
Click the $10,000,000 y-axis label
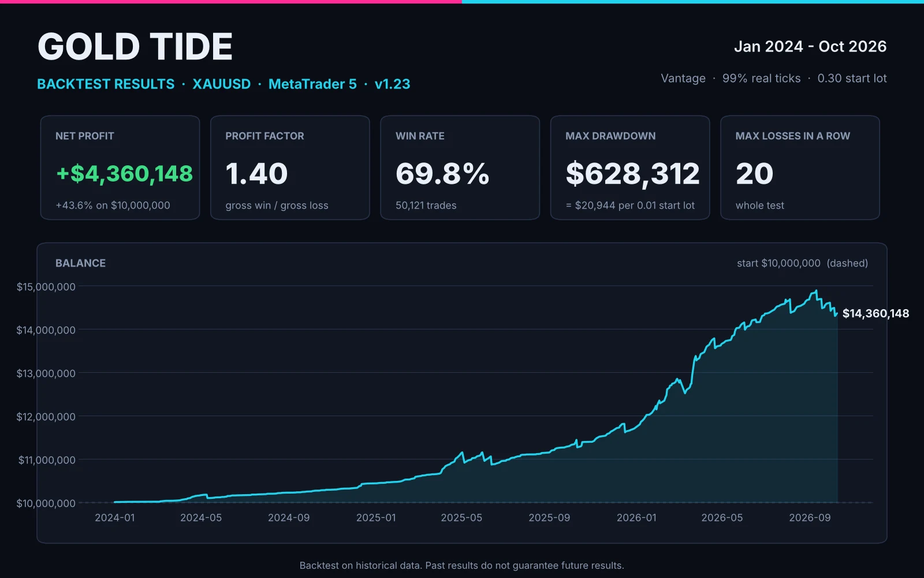pyautogui.click(x=46, y=503)
